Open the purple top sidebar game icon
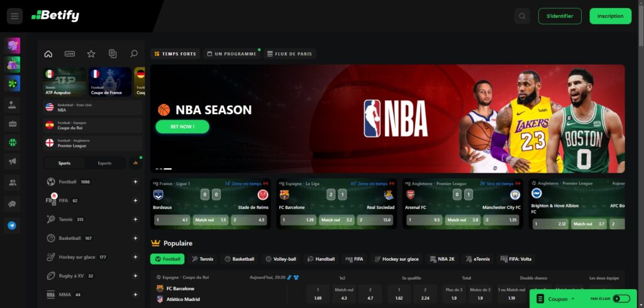644x308 pixels. click(x=13, y=45)
